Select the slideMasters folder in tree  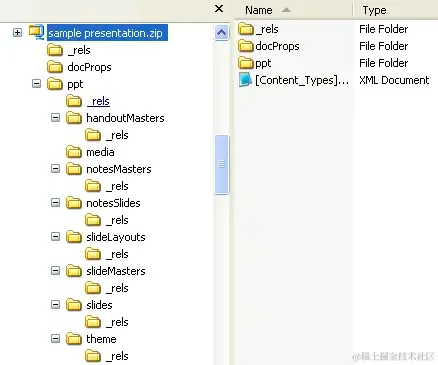[x=116, y=271]
